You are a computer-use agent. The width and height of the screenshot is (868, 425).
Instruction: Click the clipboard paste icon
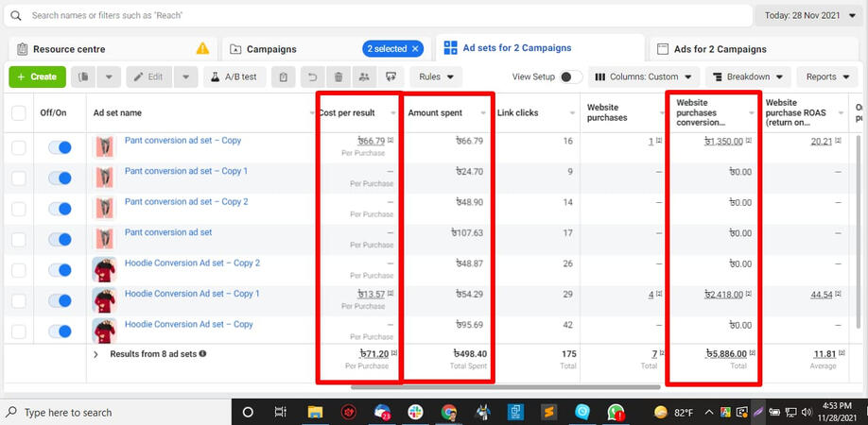tap(282, 76)
